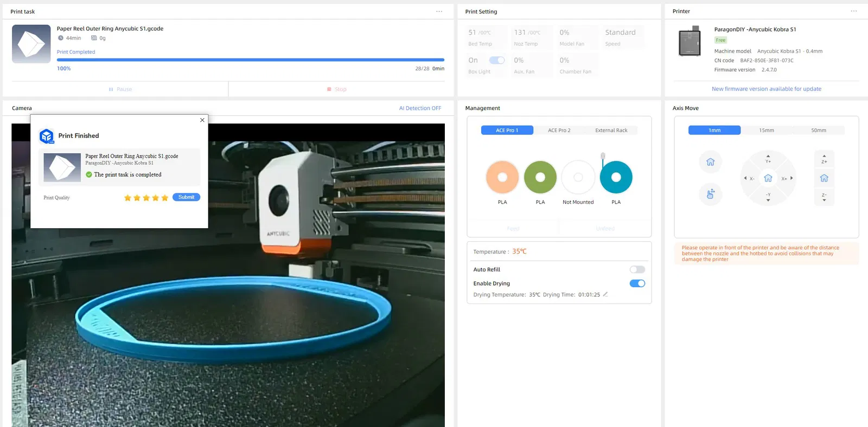Viewport: 868px width, 427px height.
Task: Click the "28/28" layer count
Action: 422,69
